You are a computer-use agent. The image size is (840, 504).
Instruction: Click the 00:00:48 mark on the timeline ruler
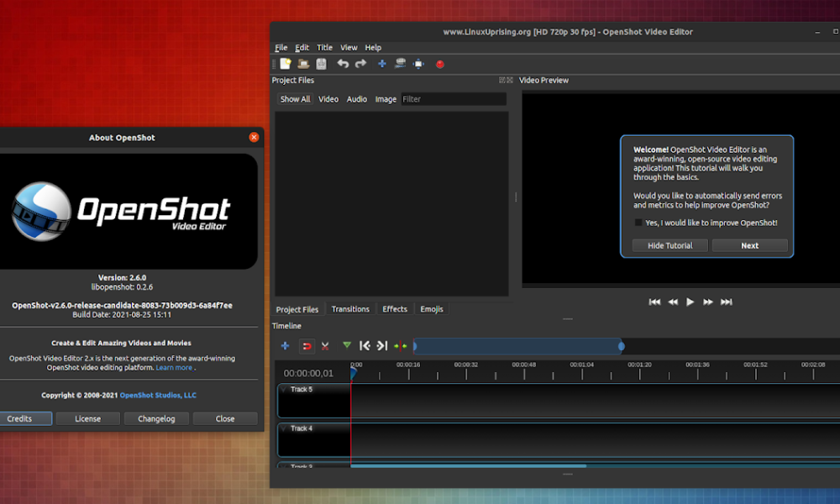(x=524, y=365)
